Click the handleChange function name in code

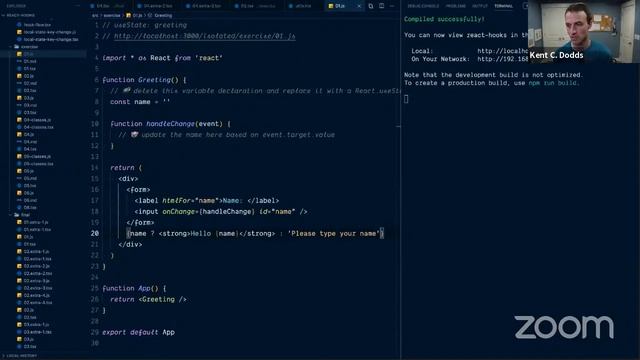(x=170, y=124)
